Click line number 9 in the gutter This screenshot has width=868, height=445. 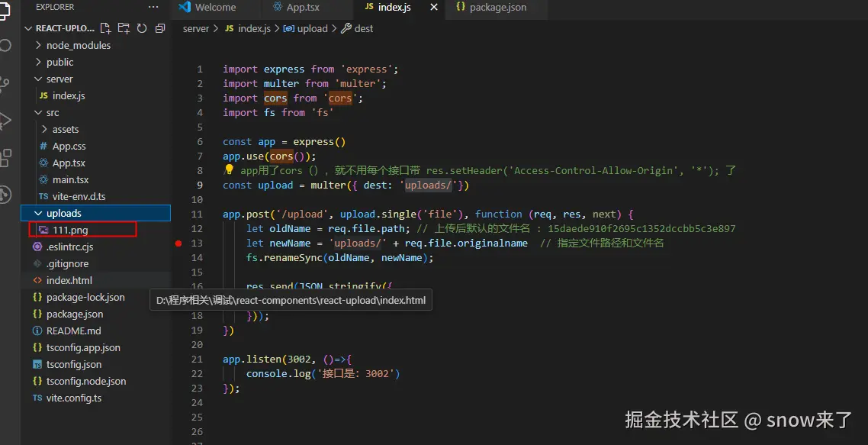point(200,185)
